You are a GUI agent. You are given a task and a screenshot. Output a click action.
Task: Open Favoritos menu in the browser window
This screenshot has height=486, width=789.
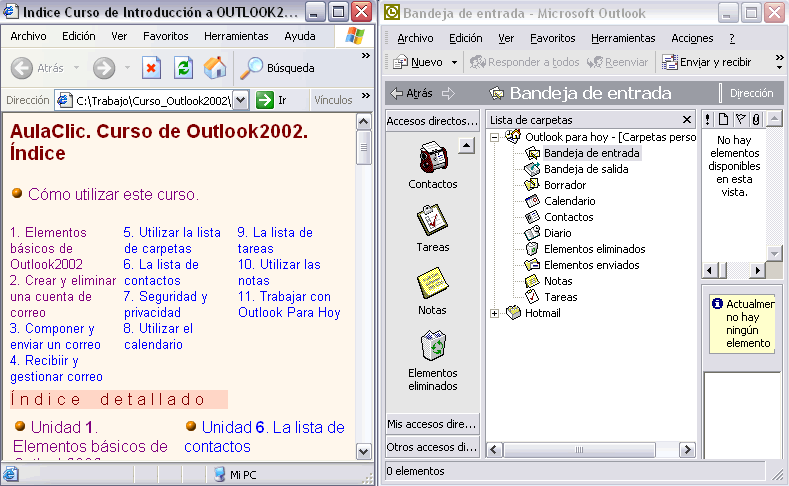pos(166,36)
